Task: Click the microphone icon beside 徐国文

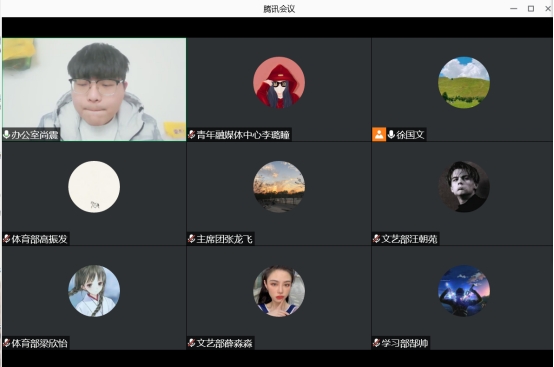Action: point(391,135)
